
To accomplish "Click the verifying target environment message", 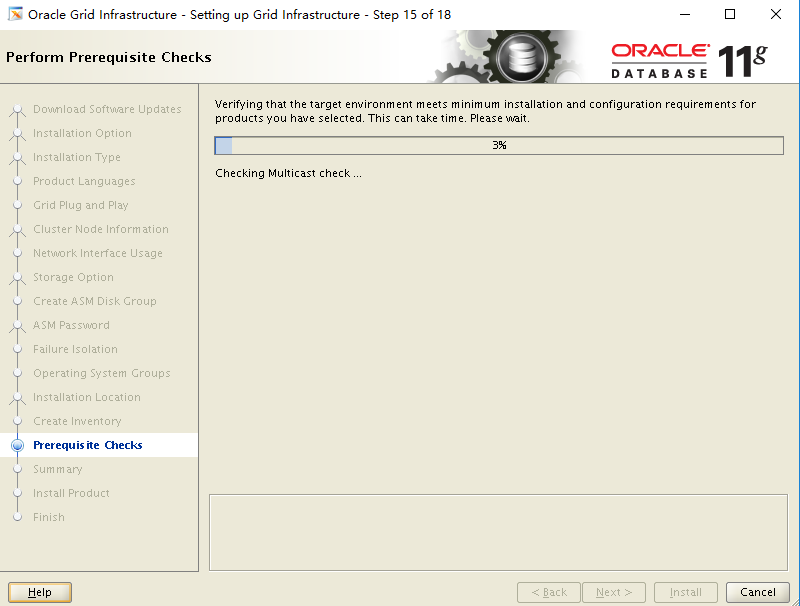I will pos(485,111).
